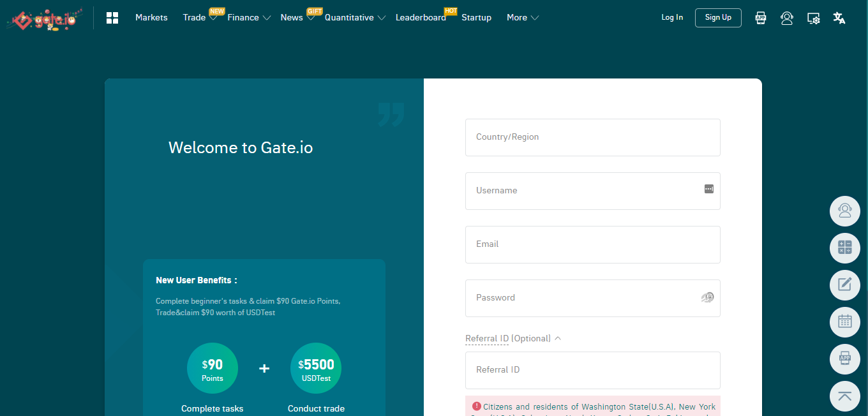Expand the Finance dropdown menu

(249, 18)
